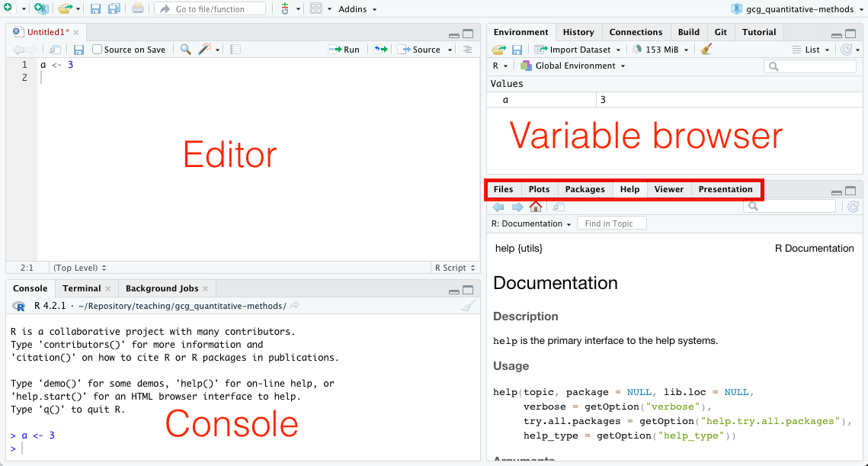Open the magic wand code tools
Viewport: 868px width, 466px height.
(x=205, y=50)
